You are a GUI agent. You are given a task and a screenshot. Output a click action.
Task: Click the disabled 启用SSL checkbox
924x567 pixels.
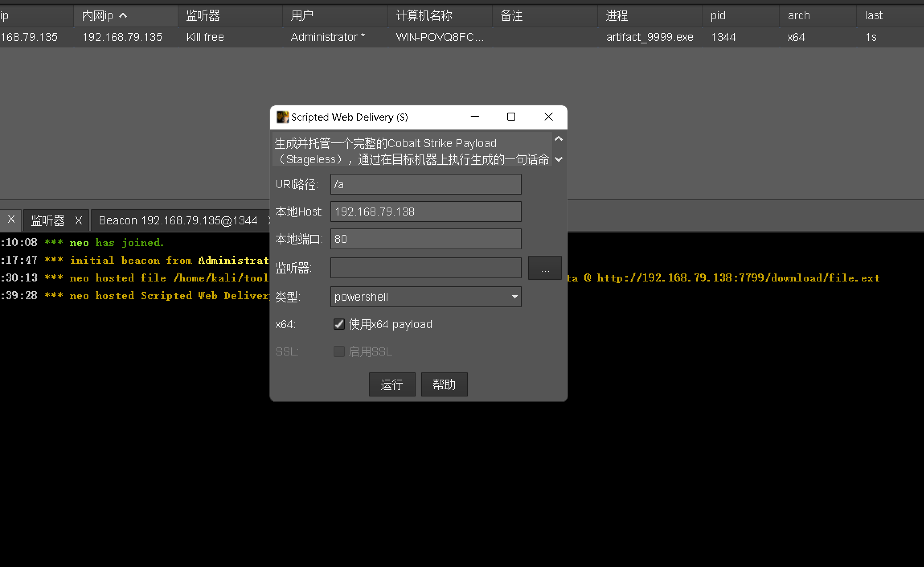(x=339, y=351)
